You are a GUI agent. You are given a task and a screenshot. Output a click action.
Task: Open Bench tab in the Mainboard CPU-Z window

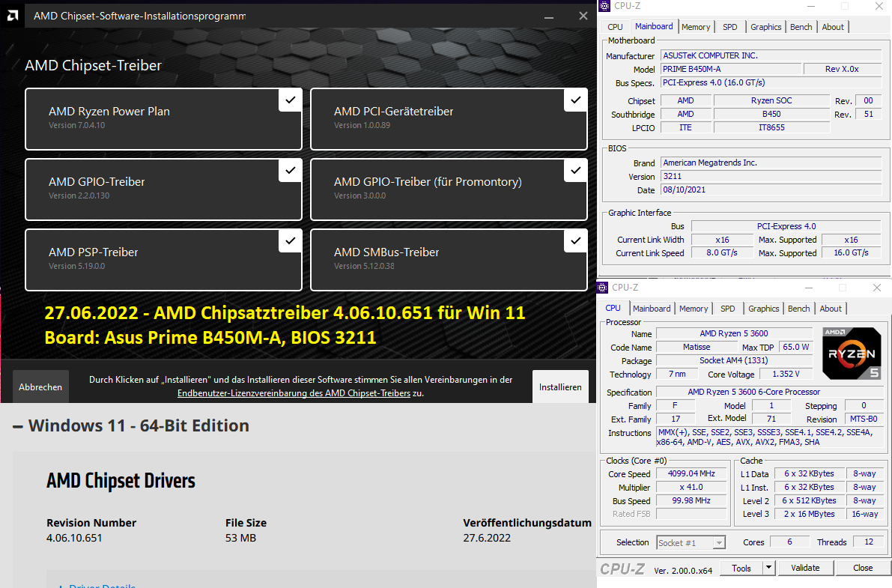tap(801, 27)
